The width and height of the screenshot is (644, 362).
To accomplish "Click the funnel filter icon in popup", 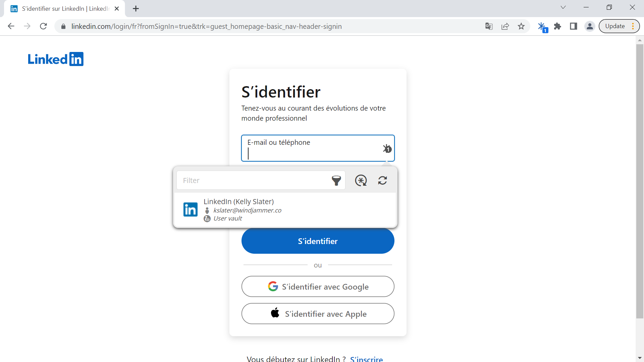I will 336,180.
